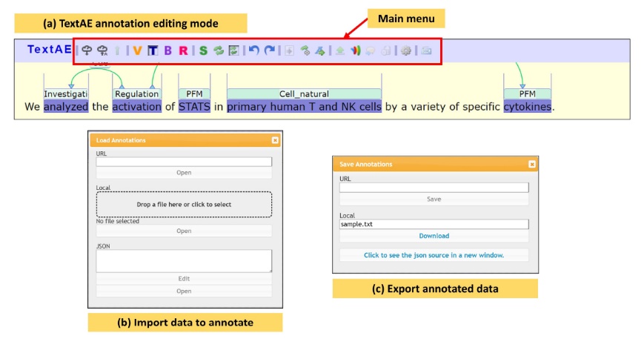Click the replicate span icon
The height and width of the screenshot is (339, 644).
point(305,50)
